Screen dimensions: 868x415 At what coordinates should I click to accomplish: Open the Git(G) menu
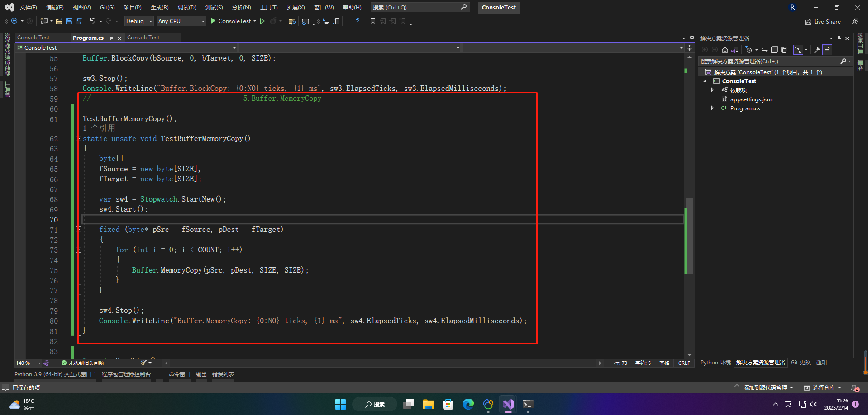pyautogui.click(x=107, y=7)
